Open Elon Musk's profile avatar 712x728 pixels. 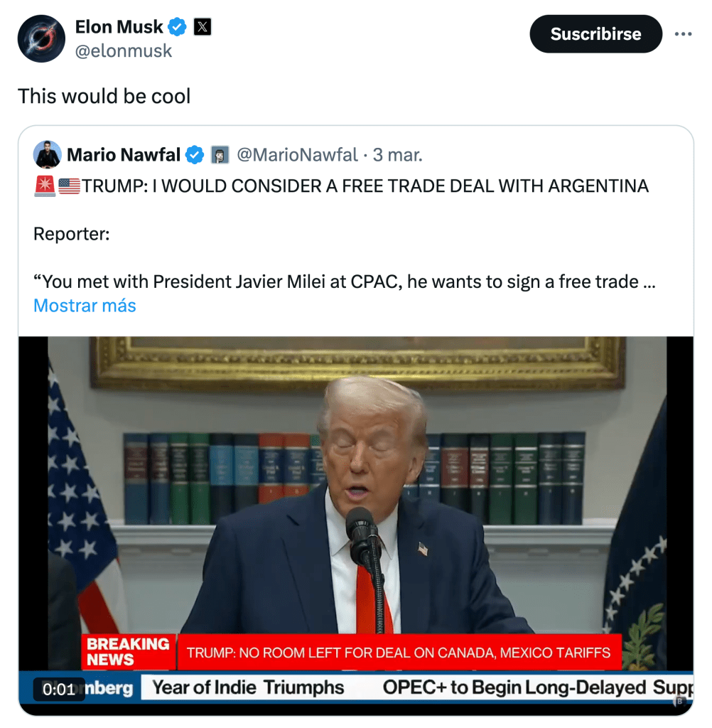(41, 38)
